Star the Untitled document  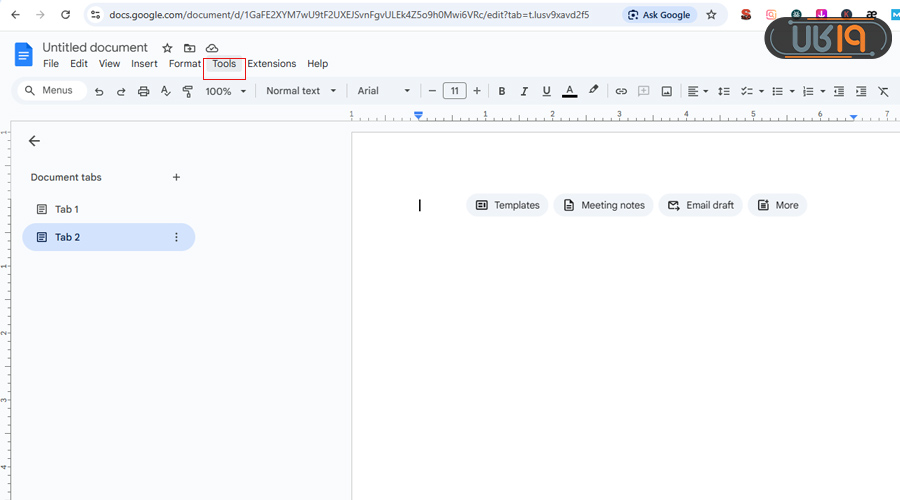(x=167, y=48)
